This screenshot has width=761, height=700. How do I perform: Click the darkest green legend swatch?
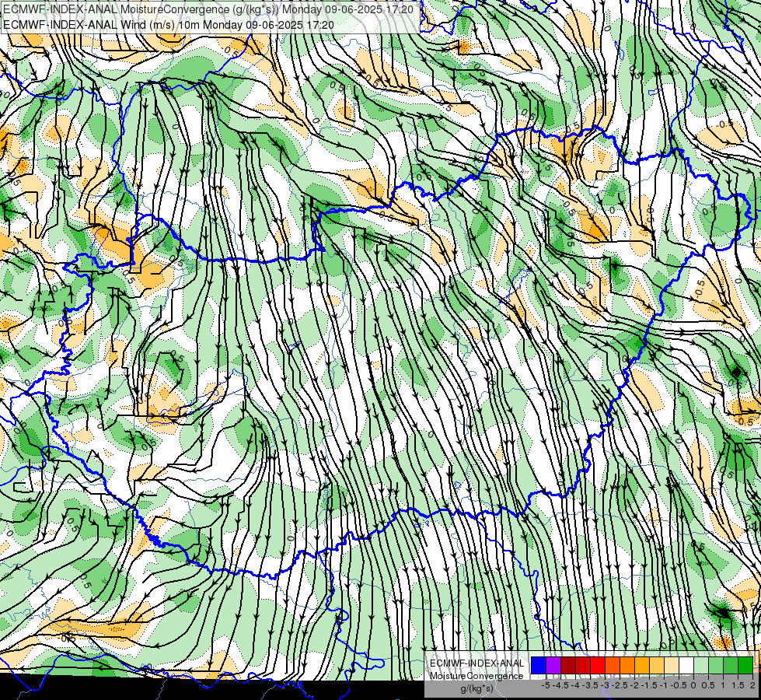pos(745,665)
